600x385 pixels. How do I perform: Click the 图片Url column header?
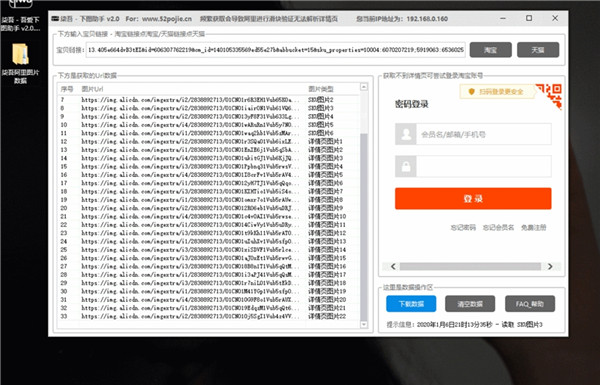coord(92,89)
